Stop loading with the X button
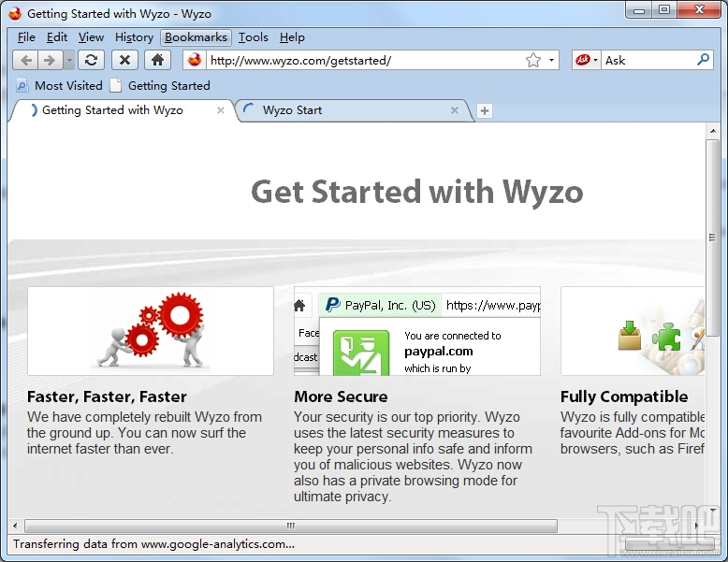This screenshot has height=562, width=728. [124, 61]
